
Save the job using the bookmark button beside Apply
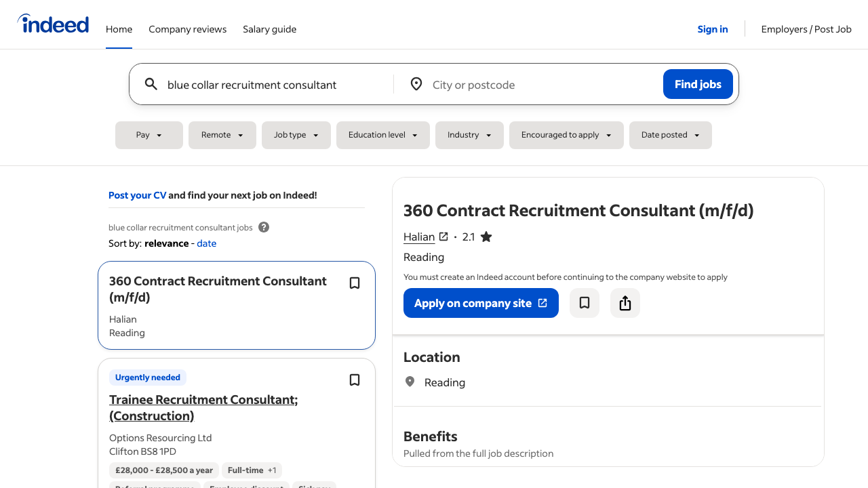(x=584, y=303)
